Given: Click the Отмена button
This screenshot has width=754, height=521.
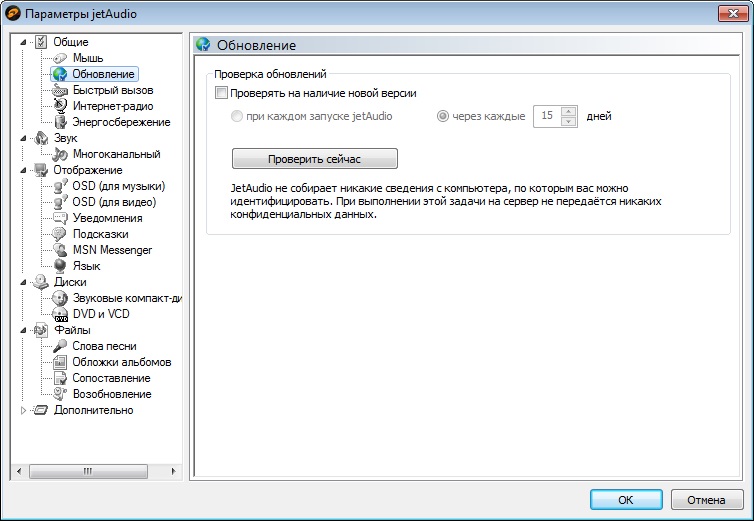Looking at the screenshot, I should [706, 500].
